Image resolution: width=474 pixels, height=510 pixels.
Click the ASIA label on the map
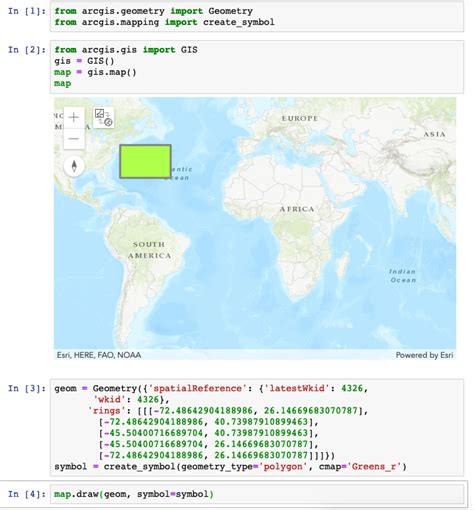434,134
